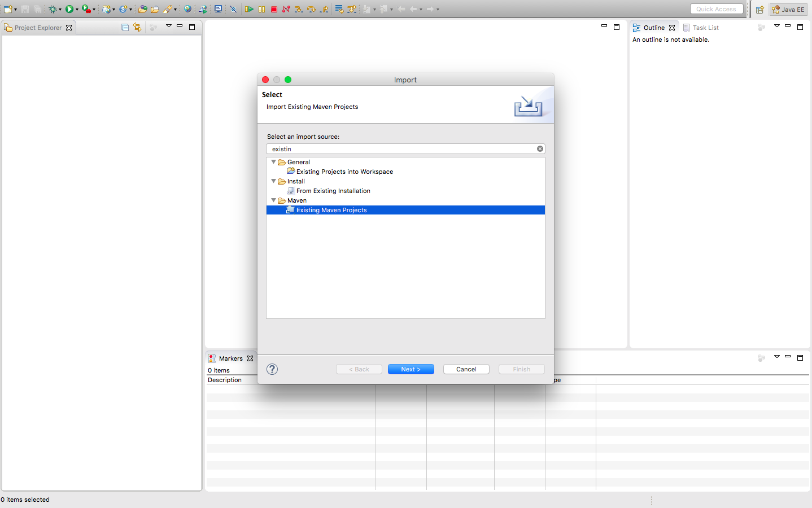Collapse the Maven folder triangle
812x508 pixels.
coord(274,200)
